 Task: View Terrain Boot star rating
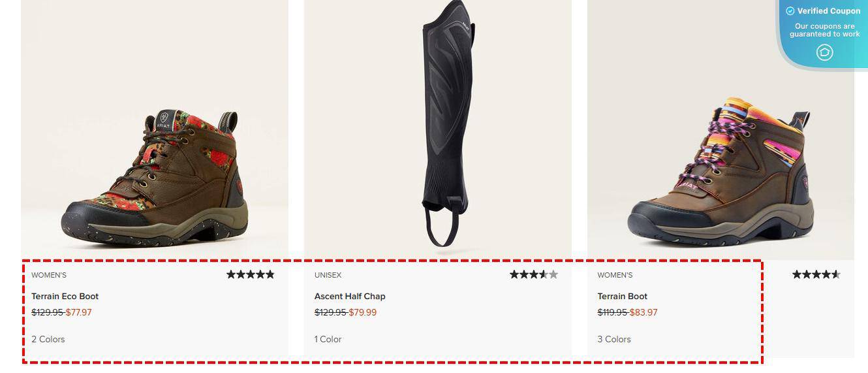pos(816,274)
